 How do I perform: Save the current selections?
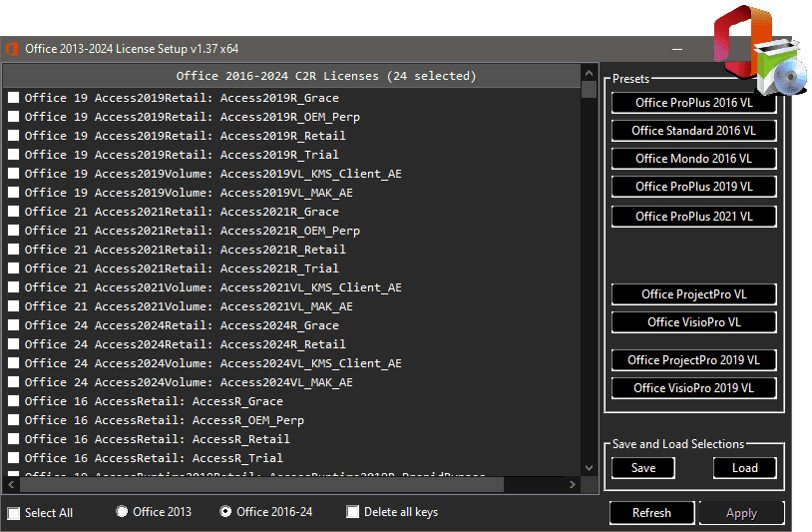[x=643, y=468]
